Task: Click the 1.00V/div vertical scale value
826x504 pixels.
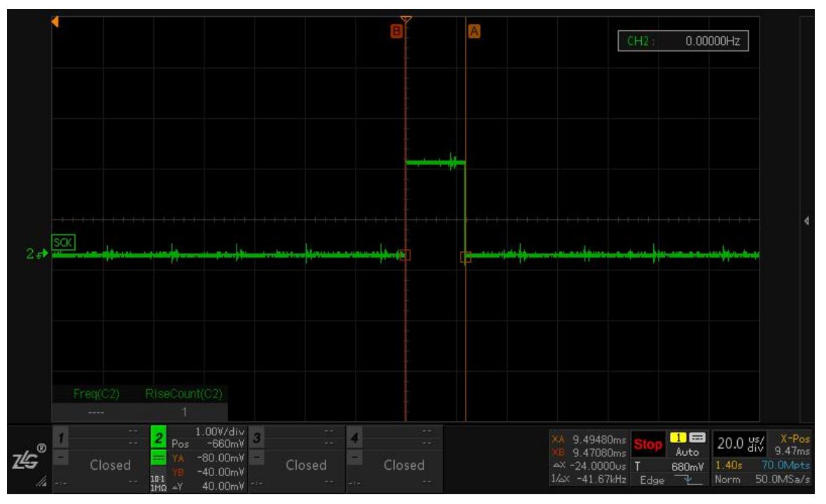Action: coord(220,431)
